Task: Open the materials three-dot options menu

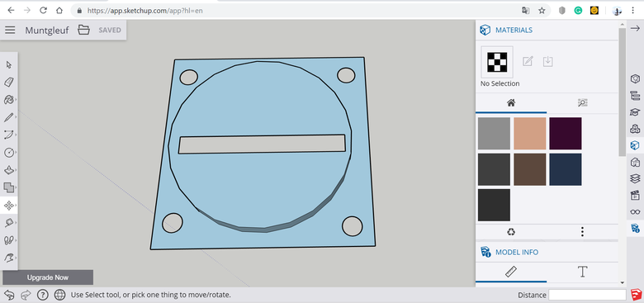Action: 582,232
